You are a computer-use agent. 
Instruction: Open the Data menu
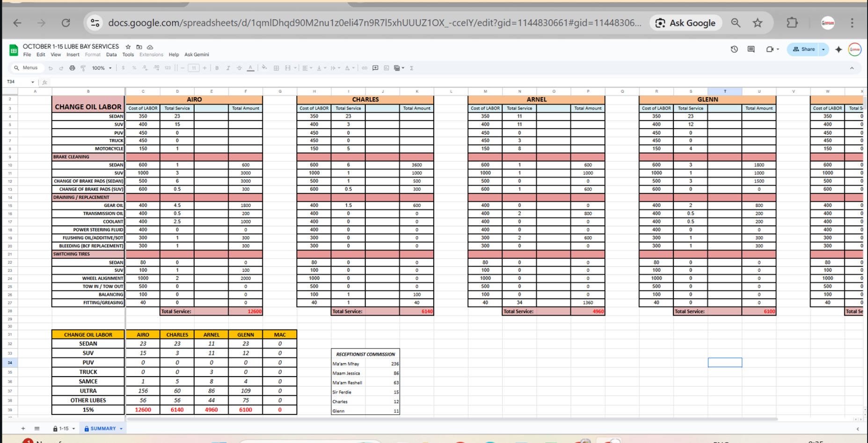click(x=111, y=55)
